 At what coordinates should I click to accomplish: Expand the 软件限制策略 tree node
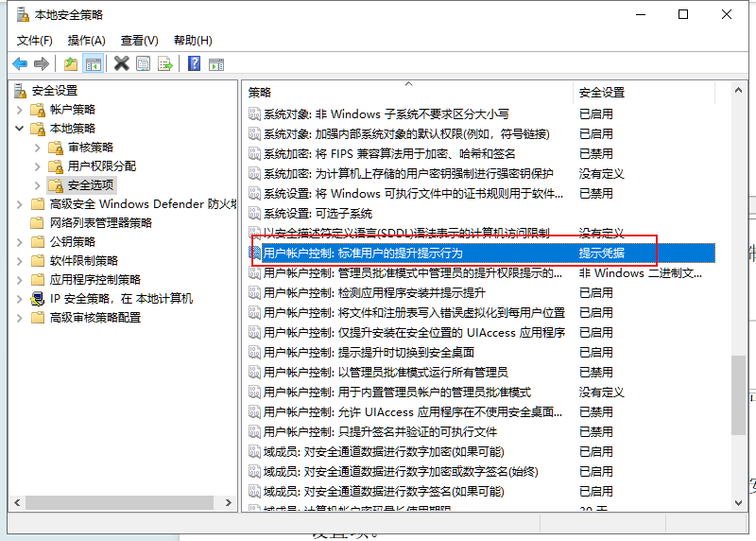tap(20, 261)
